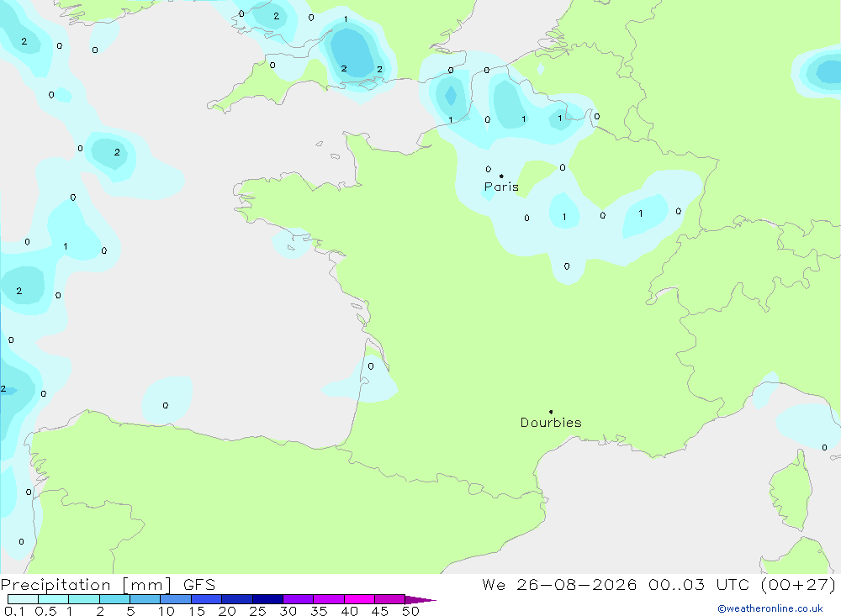Click the legend scale label '50'

pos(410,611)
